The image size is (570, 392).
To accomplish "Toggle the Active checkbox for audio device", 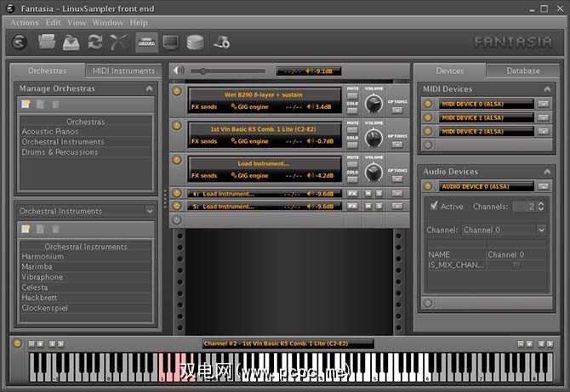I will click(435, 206).
